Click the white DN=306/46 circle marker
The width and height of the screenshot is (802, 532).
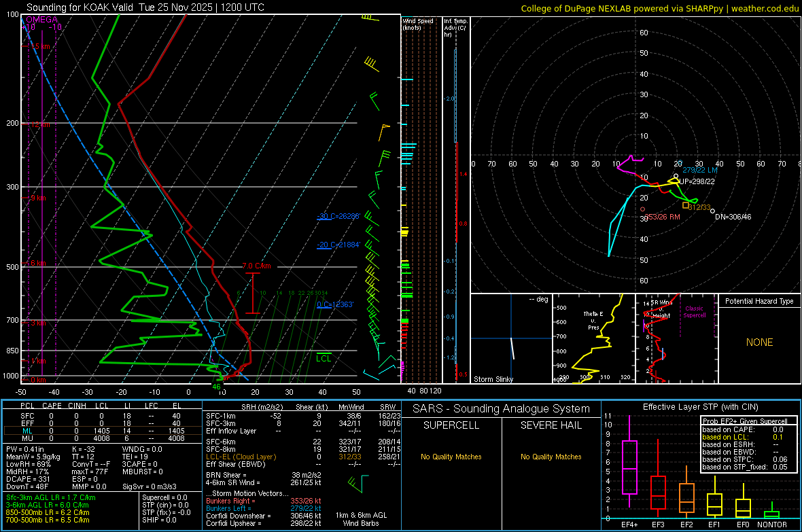[712, 211]
